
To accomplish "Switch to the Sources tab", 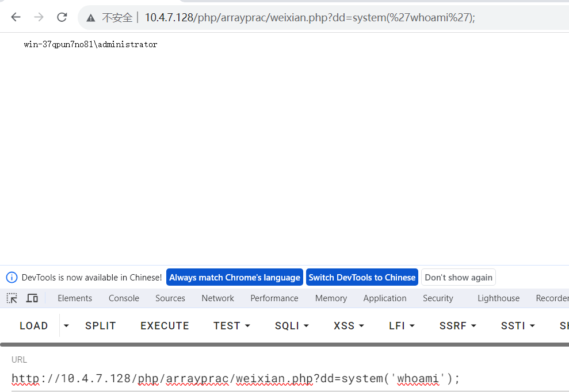I will click(170, 298).
